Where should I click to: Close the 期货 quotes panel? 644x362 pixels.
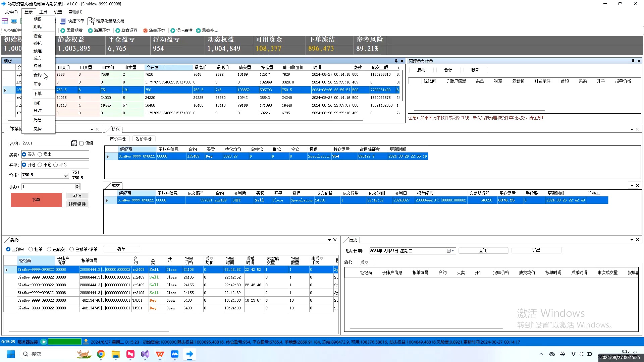tap(402, 61)
